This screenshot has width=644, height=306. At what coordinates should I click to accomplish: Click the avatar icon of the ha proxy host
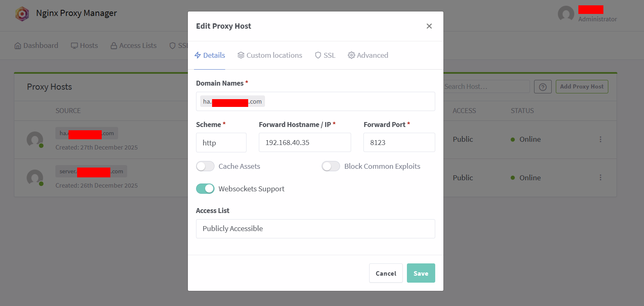35,140
